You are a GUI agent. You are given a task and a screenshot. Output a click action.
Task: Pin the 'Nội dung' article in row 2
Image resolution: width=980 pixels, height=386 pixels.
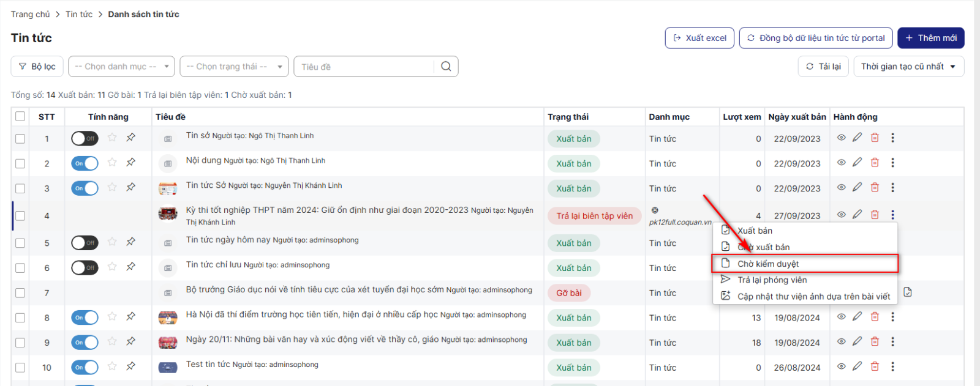130,163
